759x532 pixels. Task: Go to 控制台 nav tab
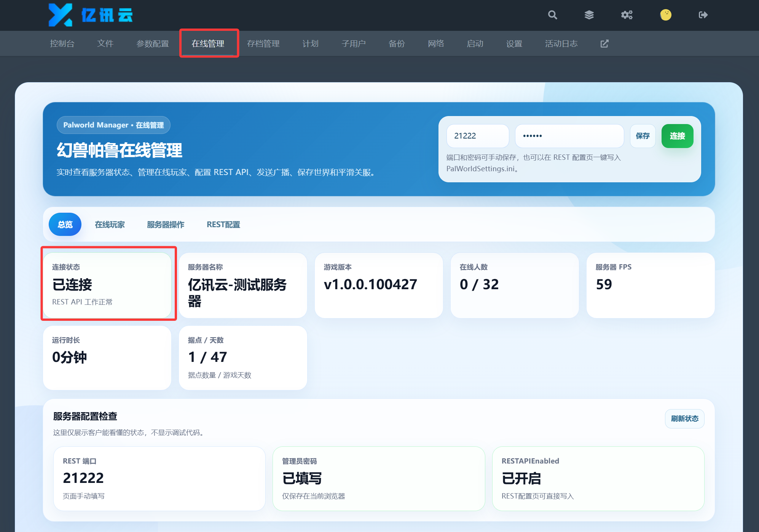tap(62, 44)
